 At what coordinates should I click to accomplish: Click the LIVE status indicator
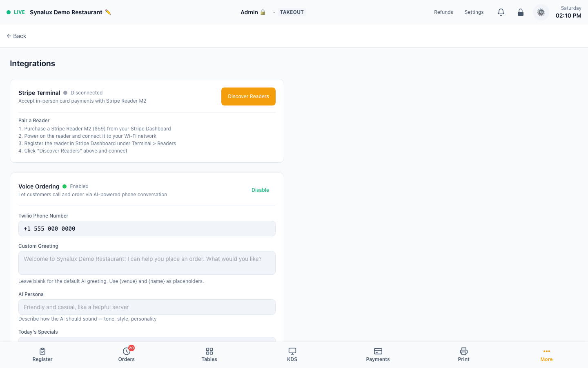(x=16, y=12)
